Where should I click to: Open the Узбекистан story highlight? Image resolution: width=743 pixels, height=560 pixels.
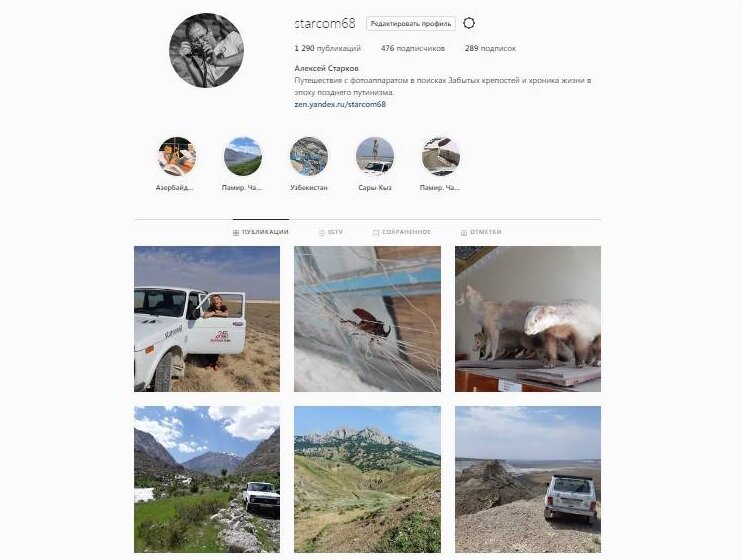[308, 156]
